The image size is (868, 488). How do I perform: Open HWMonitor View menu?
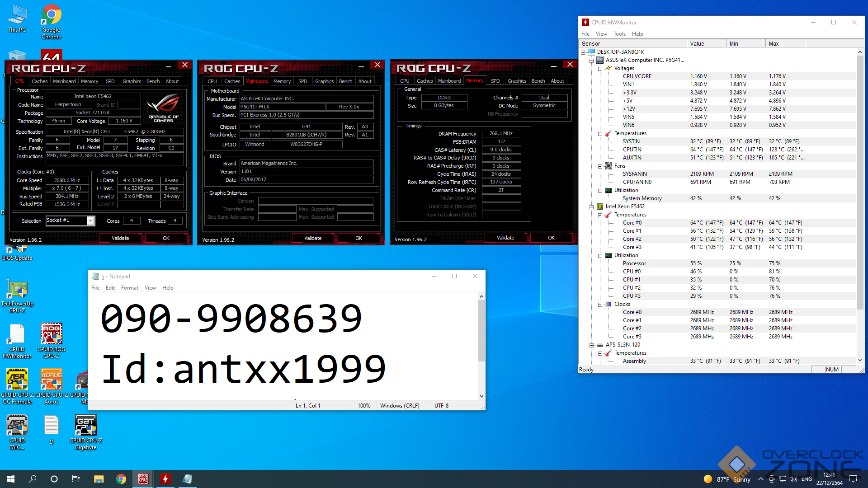[x=601, y=34]
